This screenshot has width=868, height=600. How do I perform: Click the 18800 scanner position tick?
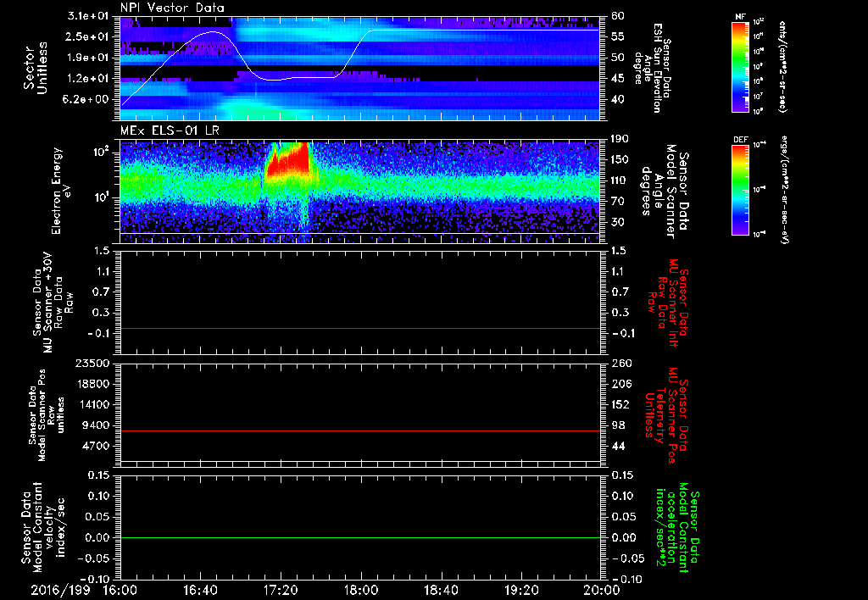click(x=92, y=384)
